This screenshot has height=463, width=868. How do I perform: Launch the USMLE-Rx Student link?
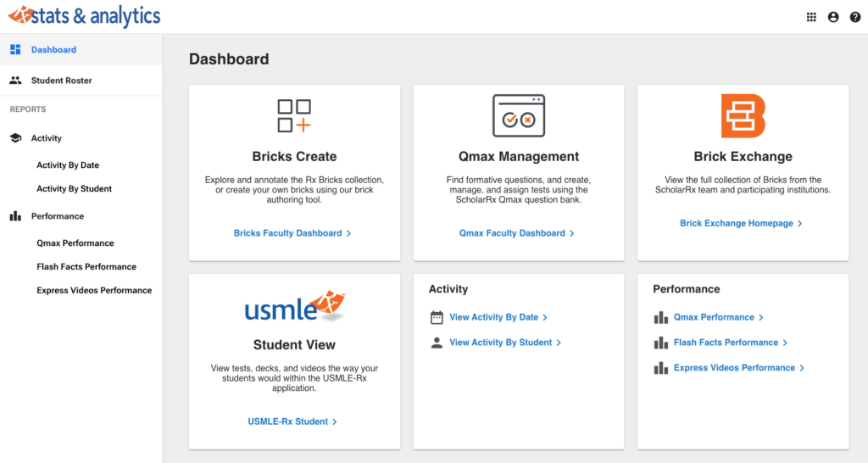click(292, 421)
